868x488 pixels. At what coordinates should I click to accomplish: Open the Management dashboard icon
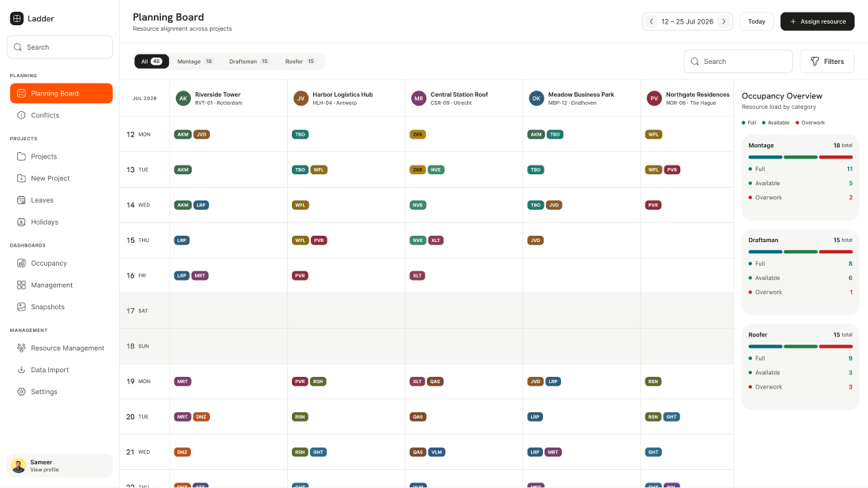coord(21,285)
